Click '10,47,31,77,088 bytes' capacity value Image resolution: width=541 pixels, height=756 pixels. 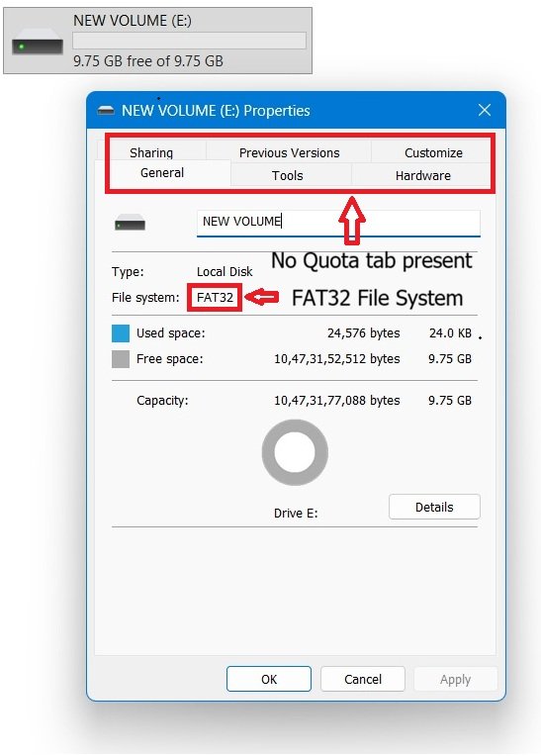[x=337, y=401]
